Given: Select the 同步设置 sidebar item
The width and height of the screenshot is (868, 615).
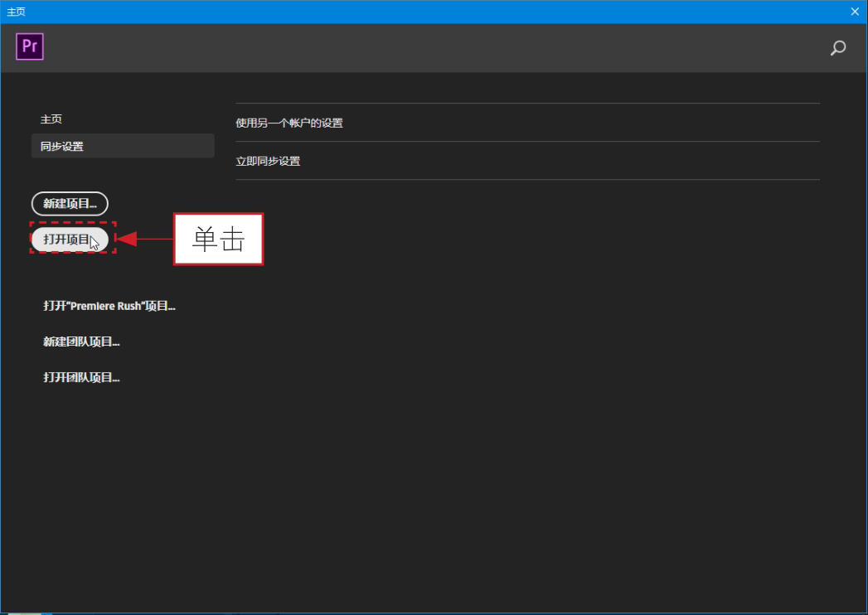Looking at the screenshot, I should [123, 146].
